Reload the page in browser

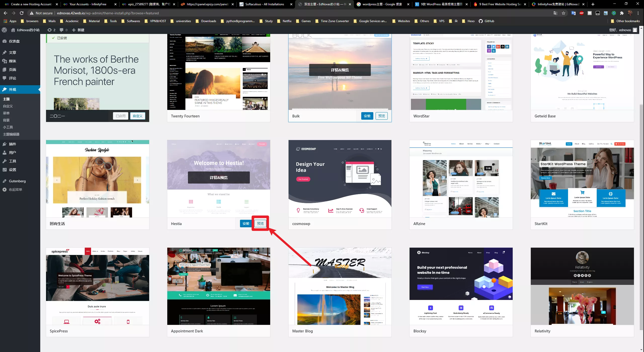(x=22, y=13)
